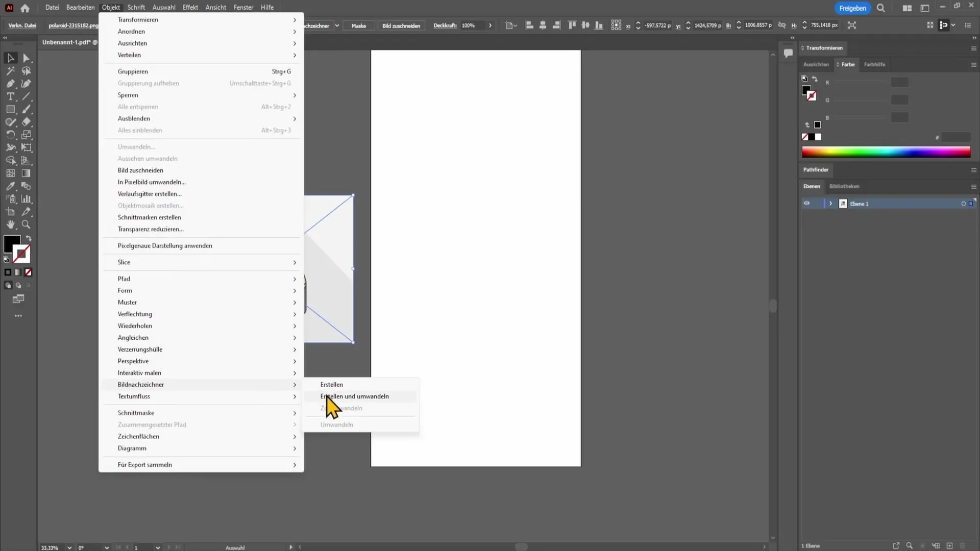
Task: Select the Gradient tool
Action: pos(27,173)
